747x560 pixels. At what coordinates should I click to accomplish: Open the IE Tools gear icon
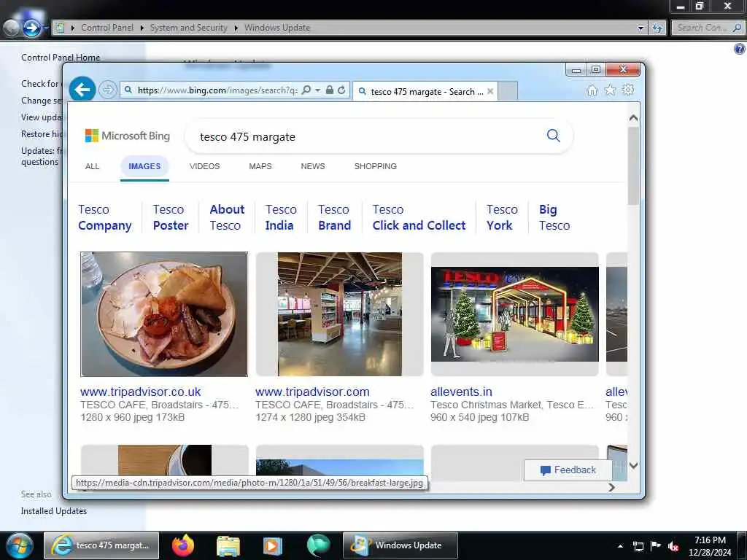click(628, 90)
